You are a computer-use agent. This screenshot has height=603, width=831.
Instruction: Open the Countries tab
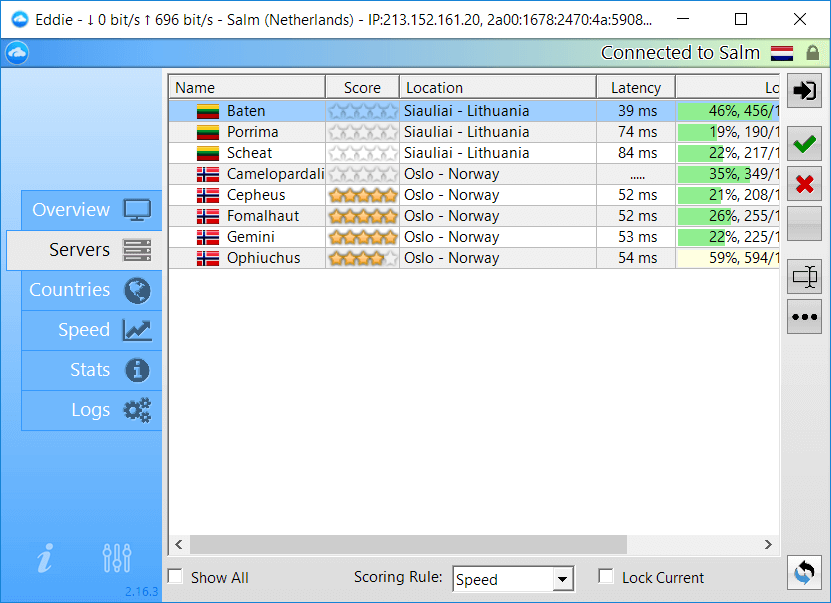[92, 290]
